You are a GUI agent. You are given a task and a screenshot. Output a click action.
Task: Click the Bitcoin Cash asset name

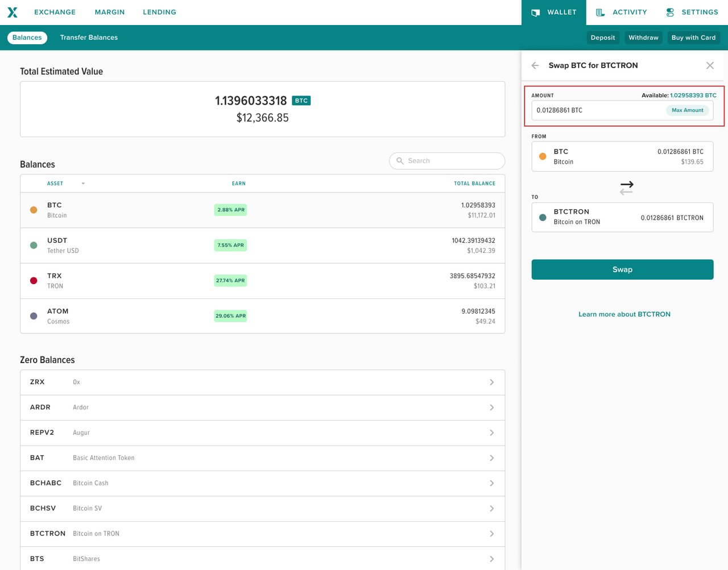(x=90, y=483)
